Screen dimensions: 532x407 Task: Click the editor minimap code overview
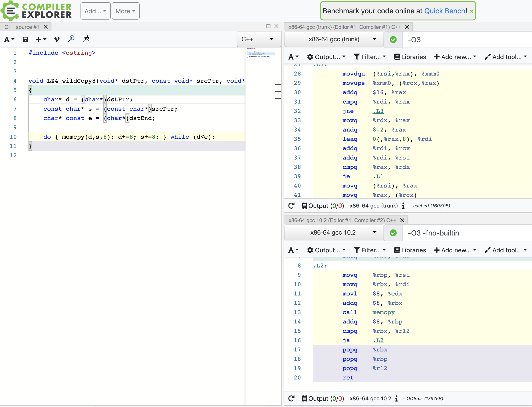(x=261, y=53)
